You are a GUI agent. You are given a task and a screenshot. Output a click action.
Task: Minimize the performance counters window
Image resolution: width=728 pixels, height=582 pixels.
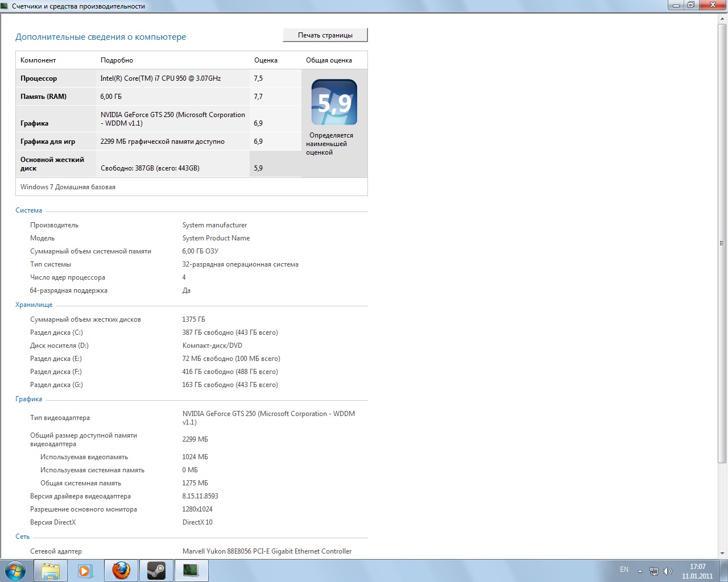676,5
